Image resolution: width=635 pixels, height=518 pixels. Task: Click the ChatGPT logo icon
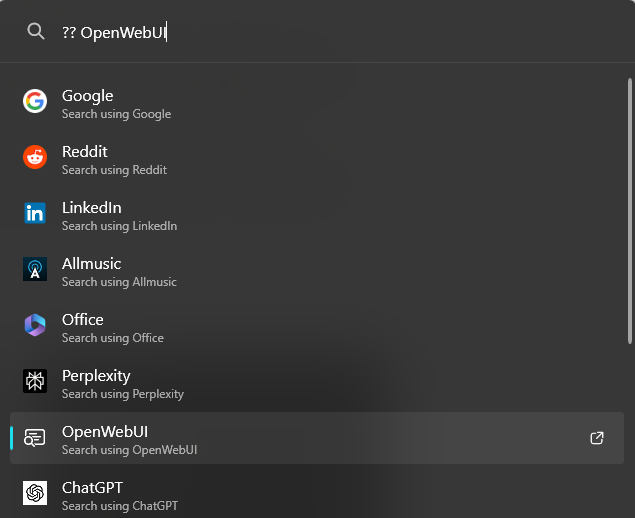pyautogui.click(x=35, y=493)
